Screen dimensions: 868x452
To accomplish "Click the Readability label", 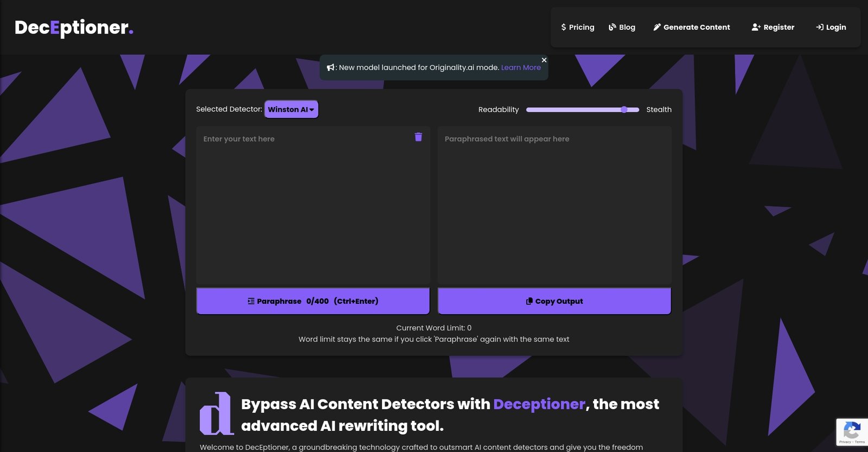I will [499, 110].
